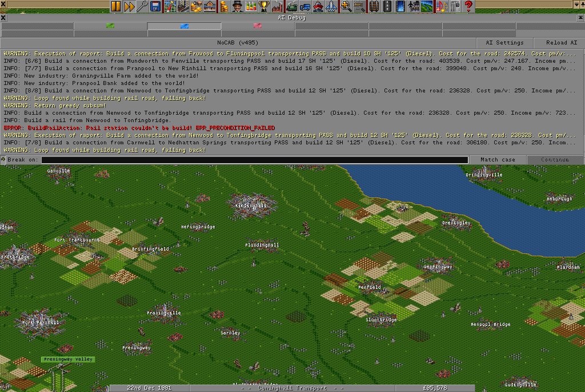Show the ship list icon
585x392 pixels.
tap(318, 6)
